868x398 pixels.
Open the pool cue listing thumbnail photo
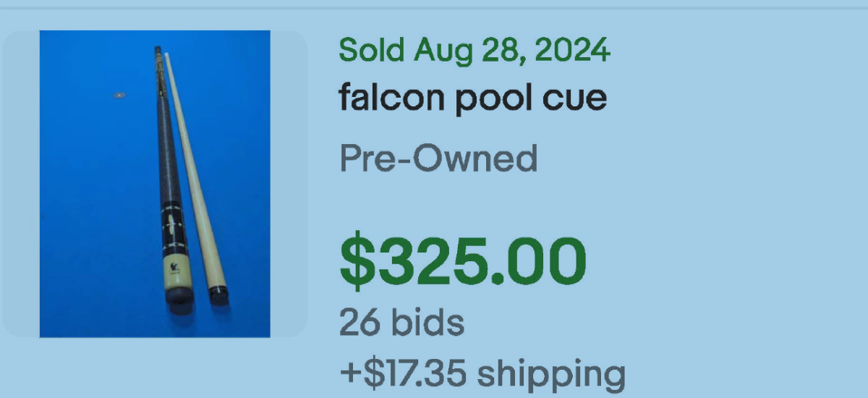pyautogui.click(x=155, y=184)
